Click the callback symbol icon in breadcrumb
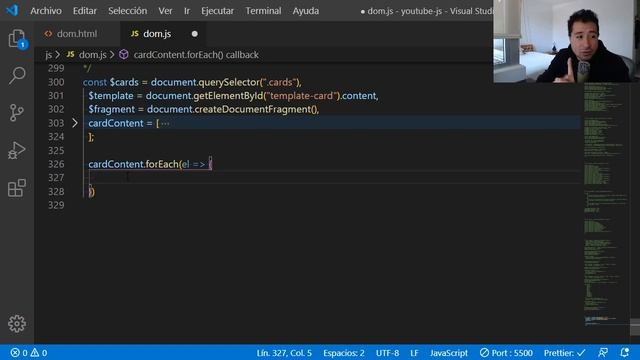 [x=124, y=55]
